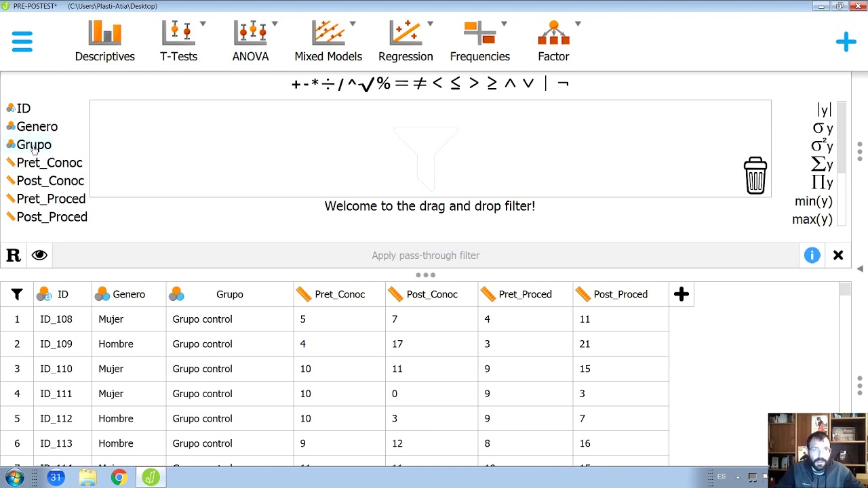Expand the Frequencies dropdown arrow
868x488 pixels.
click(504, 24)
